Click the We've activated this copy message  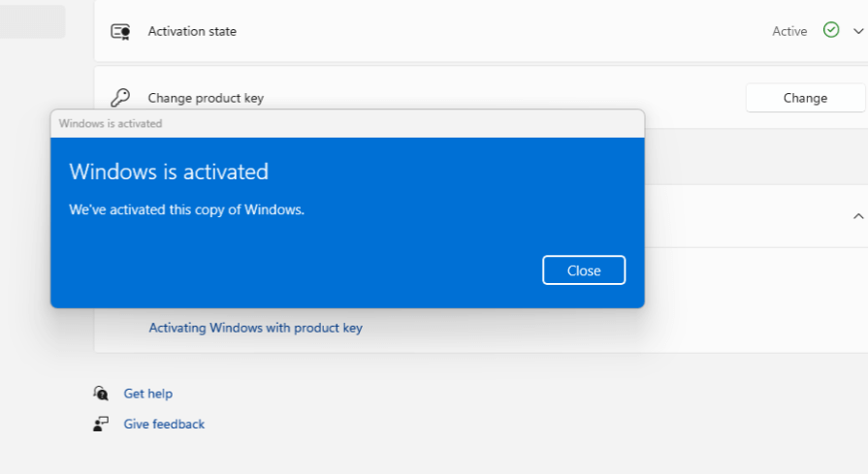186,209
